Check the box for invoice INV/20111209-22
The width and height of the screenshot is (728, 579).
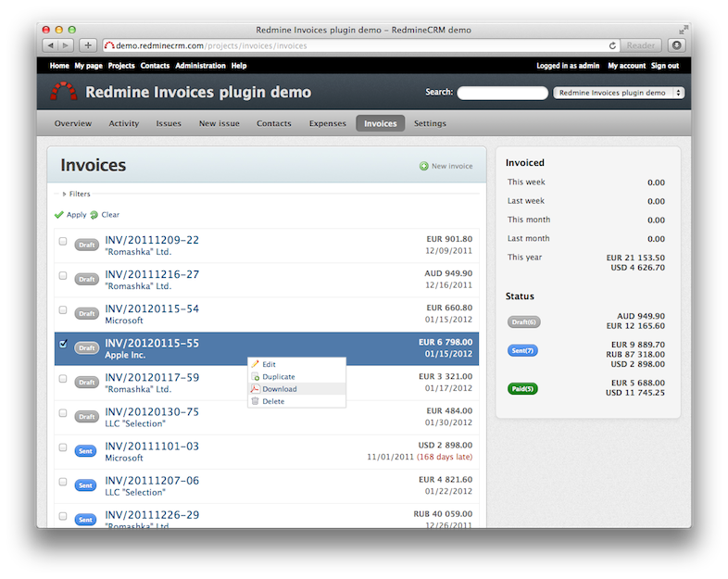tap(63, 241)
